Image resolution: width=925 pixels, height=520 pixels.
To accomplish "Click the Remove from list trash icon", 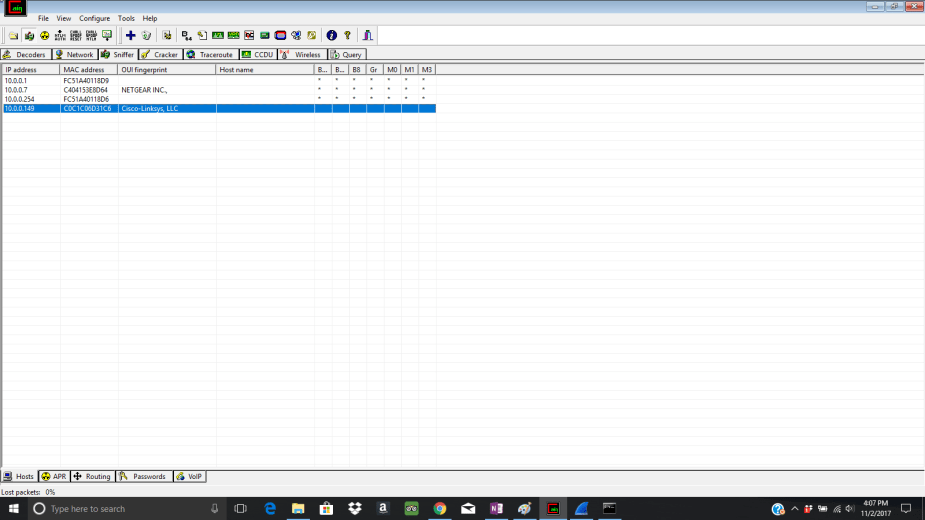I will (x=146, y=35).
